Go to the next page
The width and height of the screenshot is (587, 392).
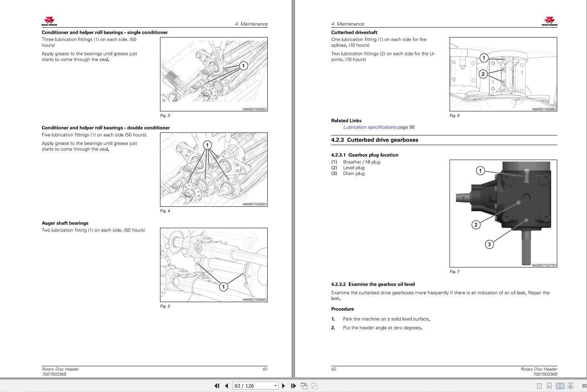[x=283, y=386]
